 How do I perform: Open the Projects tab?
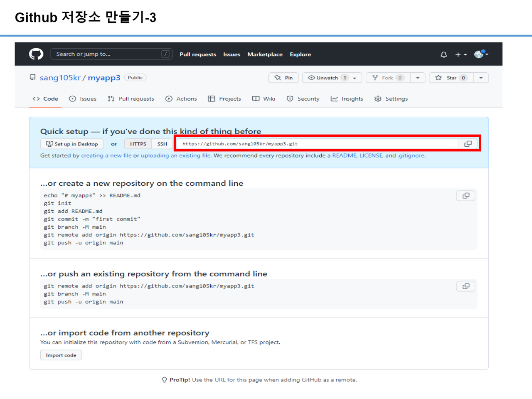[x=224, y=99]
